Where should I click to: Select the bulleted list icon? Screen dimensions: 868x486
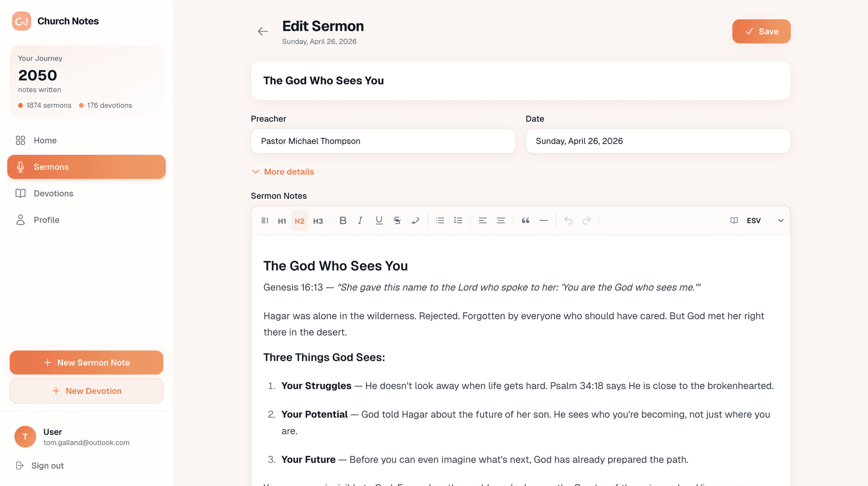[x=440, y=220]
